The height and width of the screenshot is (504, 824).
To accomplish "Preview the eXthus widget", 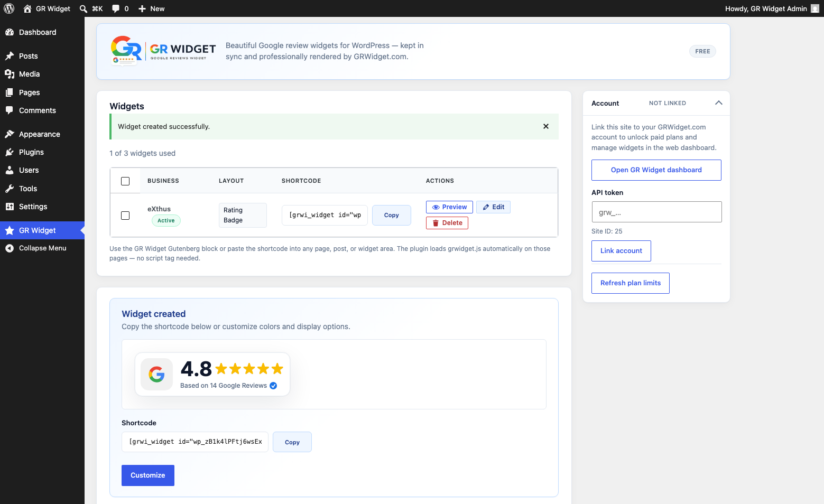I will point(449,207).
